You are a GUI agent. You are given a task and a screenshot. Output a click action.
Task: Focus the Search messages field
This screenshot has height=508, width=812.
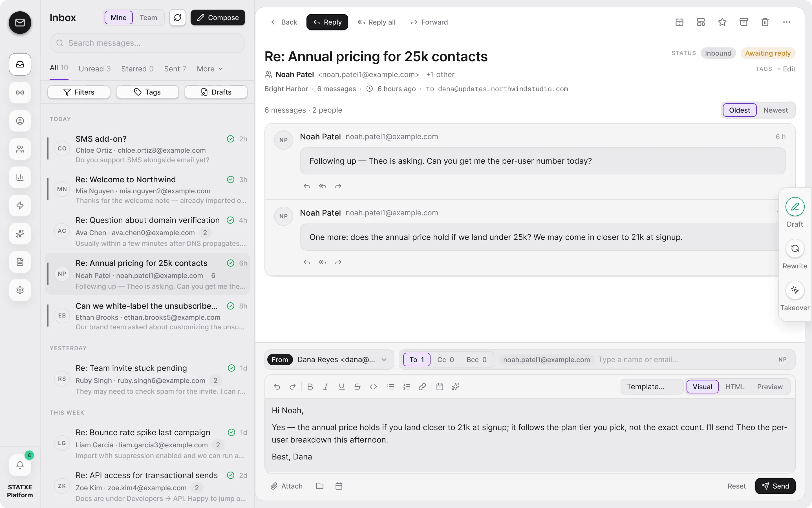(x=147, y=43)
